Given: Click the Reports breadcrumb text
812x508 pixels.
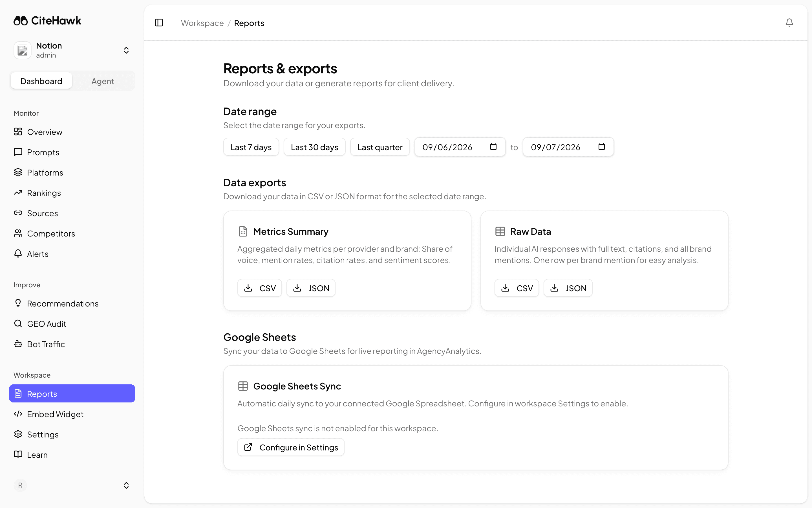Looking at the screenshot, I should [249, 23].
